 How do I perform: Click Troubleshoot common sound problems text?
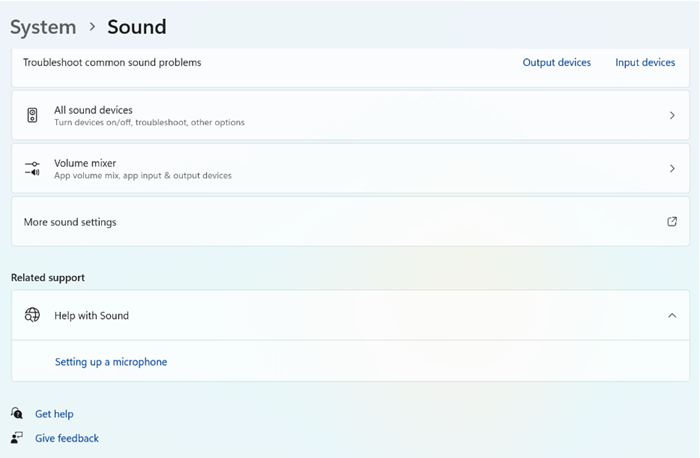[112, 62]
